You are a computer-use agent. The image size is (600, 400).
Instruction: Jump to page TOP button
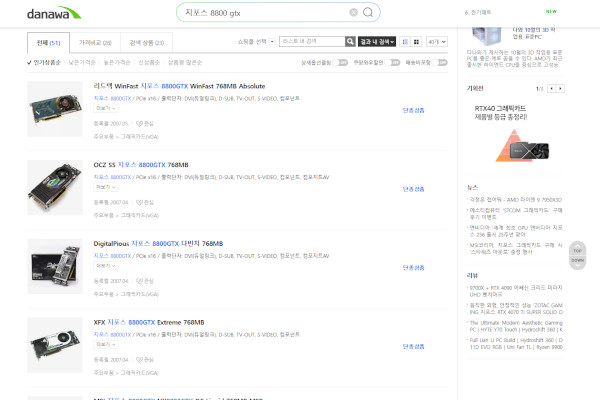[x=577, y=248]
